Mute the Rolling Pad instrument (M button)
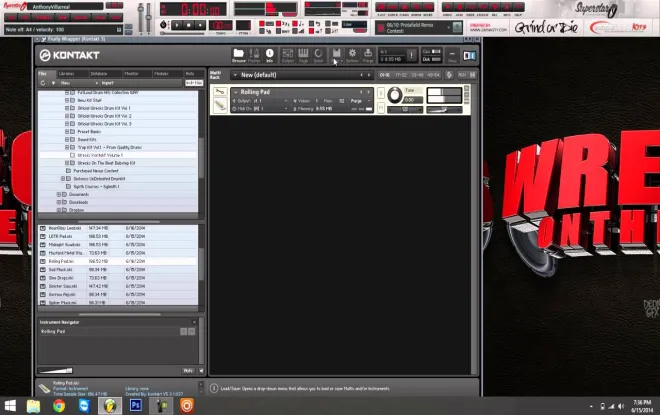Screen dimensions: 660x415 click(381, 108)
